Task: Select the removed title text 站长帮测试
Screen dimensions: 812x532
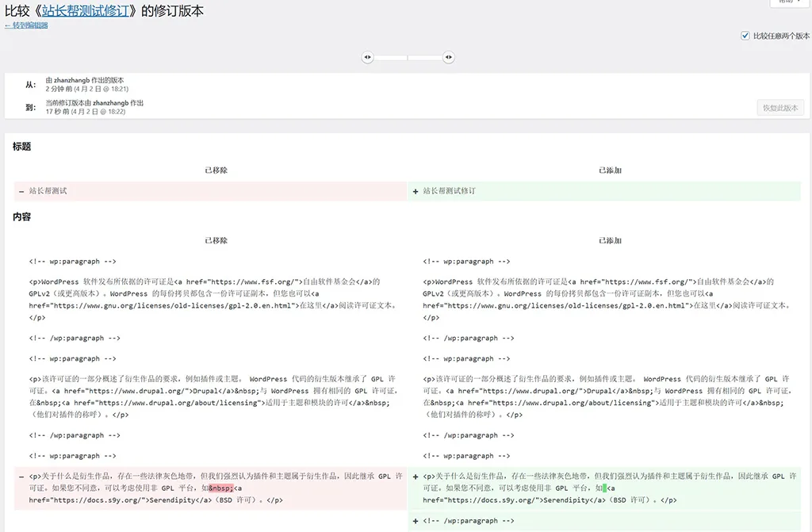Action: [x=48, y=191]
